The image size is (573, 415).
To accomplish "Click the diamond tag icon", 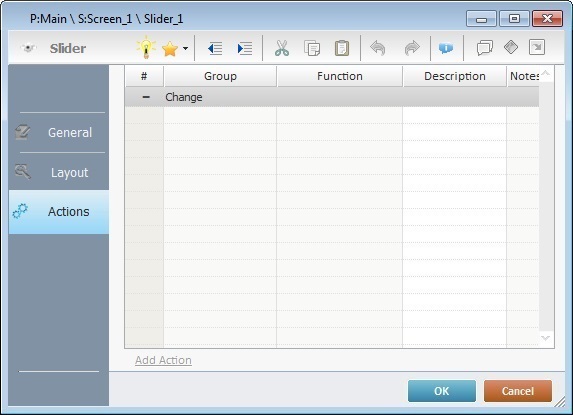I will tap(511, 47).
